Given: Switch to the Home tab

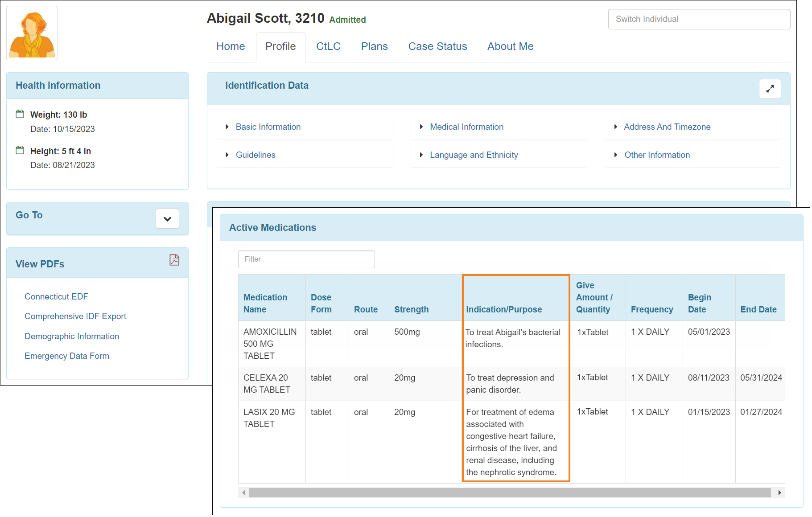Looking at the screenshot, I should pyautogui.click(x=231, y=46).
